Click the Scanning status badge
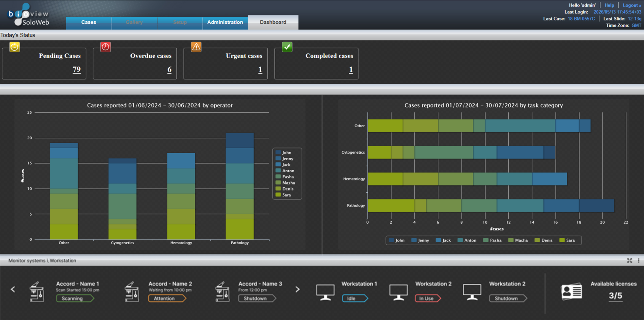The width and height of the screenshot is (644, 320). coord(75,298)
